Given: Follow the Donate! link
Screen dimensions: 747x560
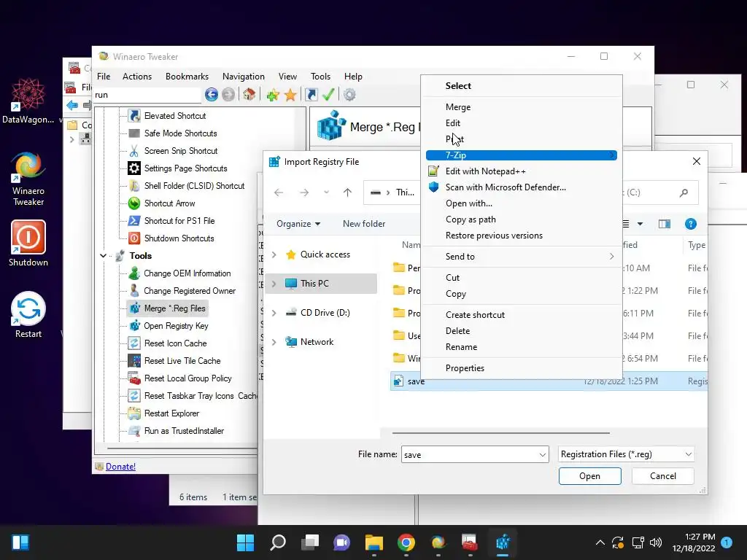Looking at the screenshot, I should (120, 466).
